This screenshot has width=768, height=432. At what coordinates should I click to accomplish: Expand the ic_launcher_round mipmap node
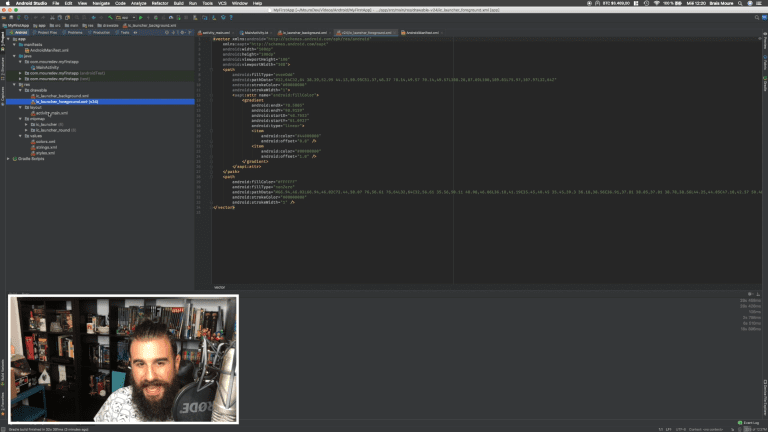tap(26, 130)
